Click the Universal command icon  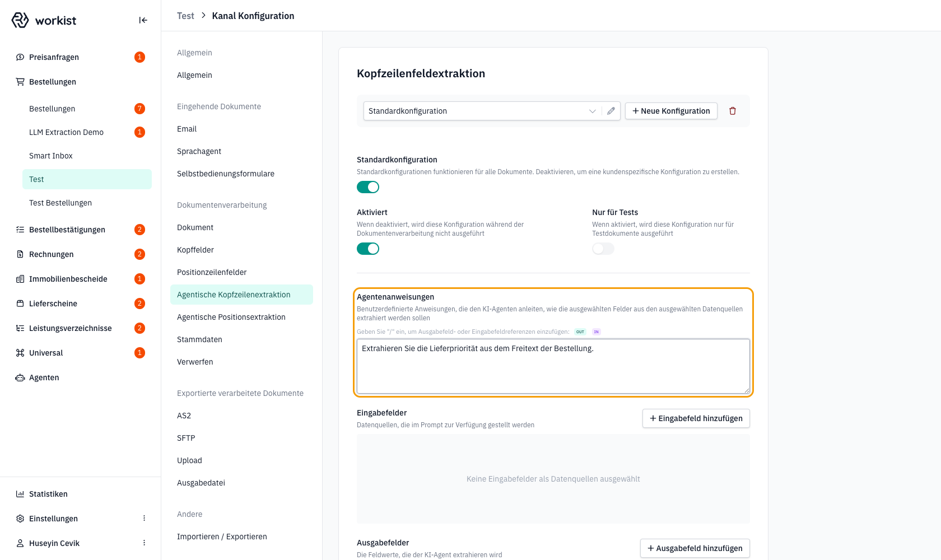(20, 353)
